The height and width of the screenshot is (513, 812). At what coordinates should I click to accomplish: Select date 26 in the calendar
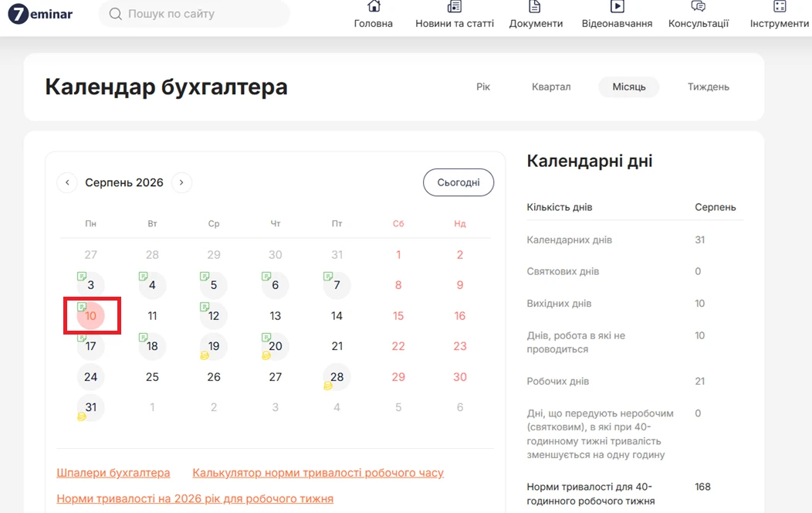(x=214, y=377)
